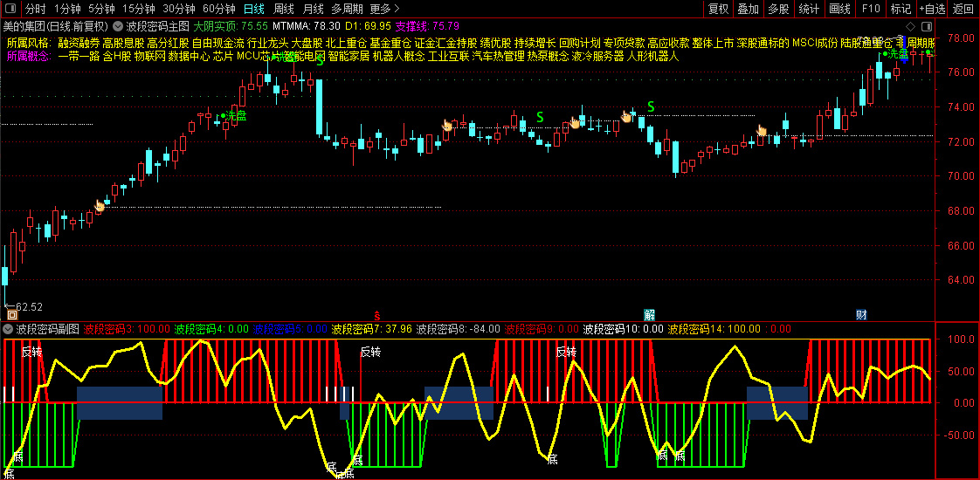Screen dimensions: 980x480
Task: Click the 人形机器人 concept tag
Action: point(652,56)
